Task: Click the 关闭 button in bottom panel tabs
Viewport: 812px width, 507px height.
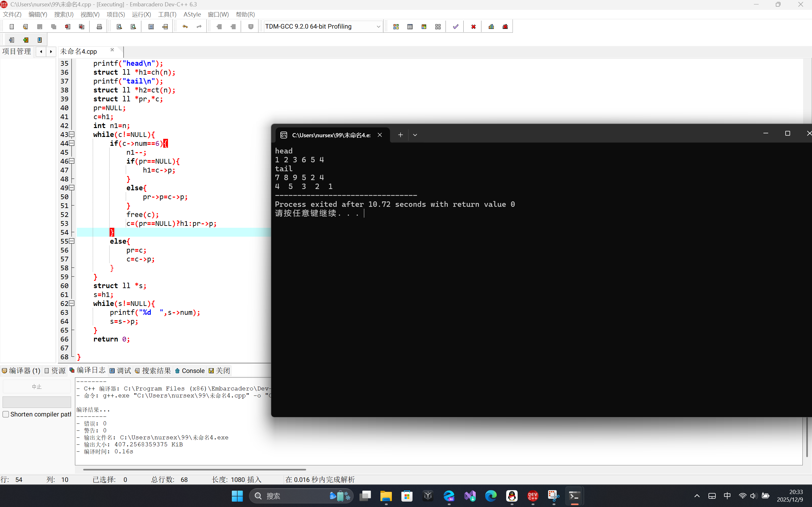Action: coord(219,370)
